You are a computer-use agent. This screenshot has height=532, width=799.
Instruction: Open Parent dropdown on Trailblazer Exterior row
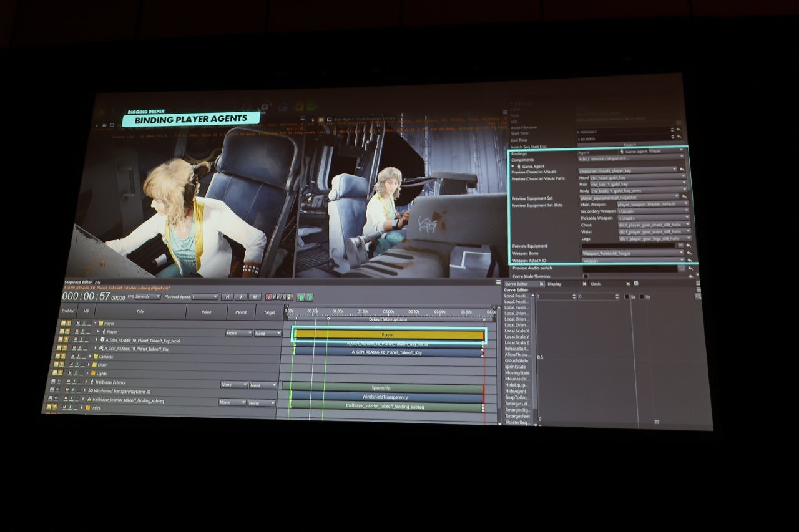point(233,385)
